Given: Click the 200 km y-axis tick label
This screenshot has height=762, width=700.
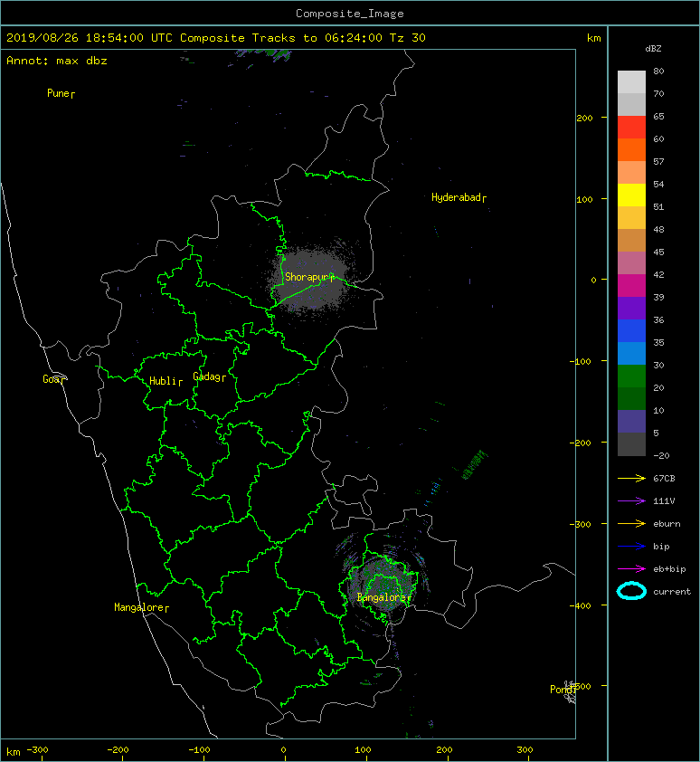Looking at the screenshot, I should pos(584,118).
